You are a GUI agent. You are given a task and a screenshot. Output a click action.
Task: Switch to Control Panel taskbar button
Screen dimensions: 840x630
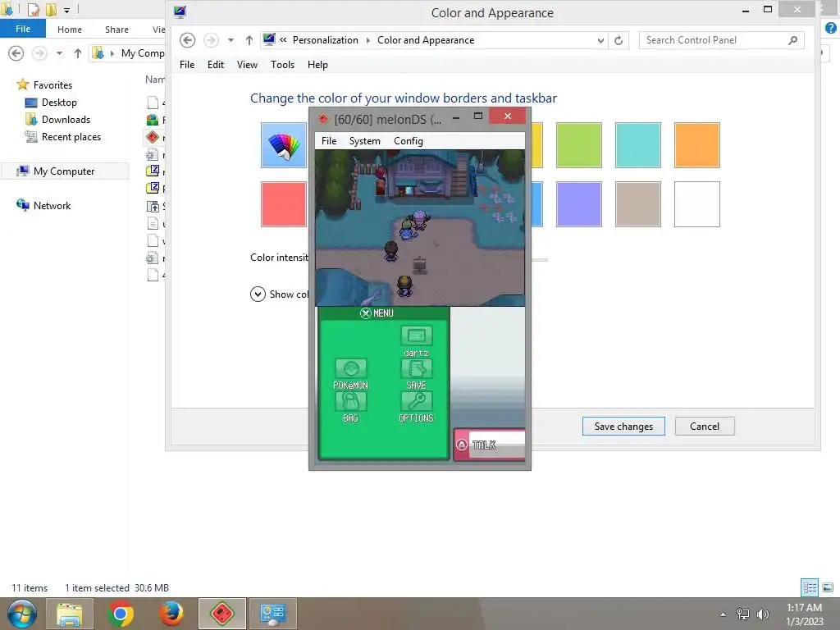pos(272,614)
